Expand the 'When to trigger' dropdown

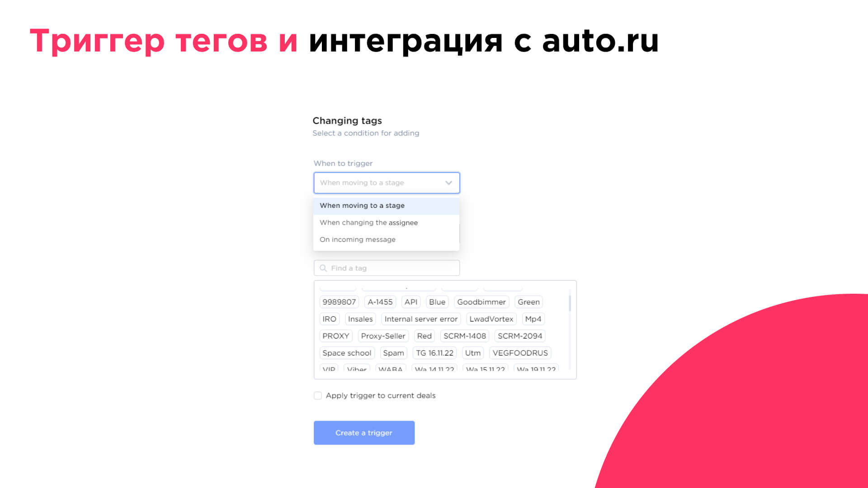387,183
